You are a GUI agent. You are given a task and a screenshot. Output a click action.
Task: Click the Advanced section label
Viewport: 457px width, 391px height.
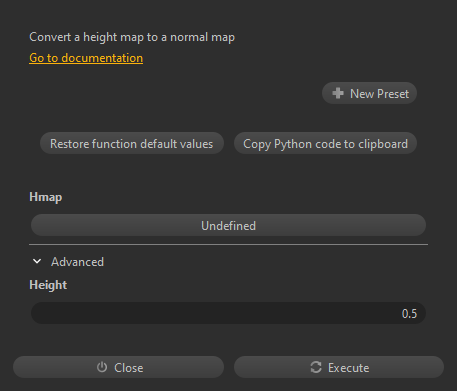pos(77,262)
